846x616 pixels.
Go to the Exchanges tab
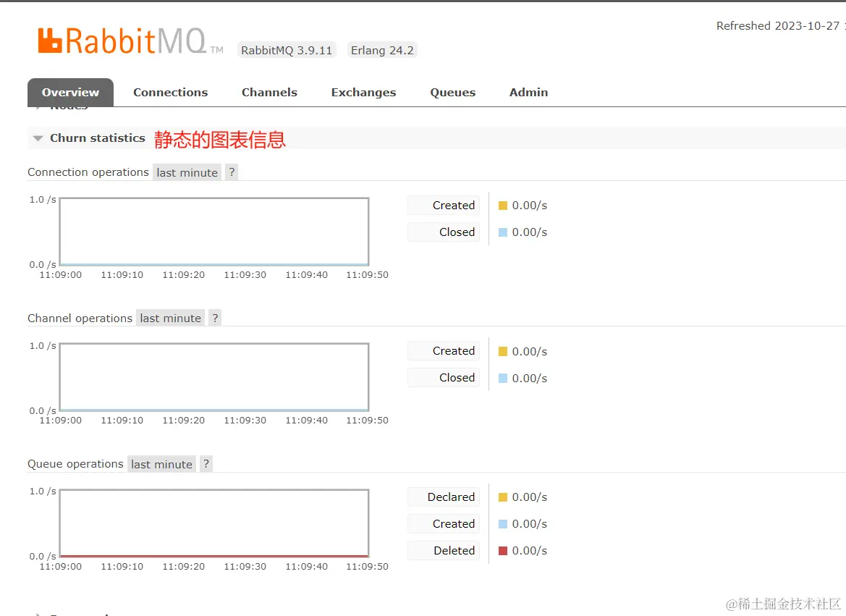(x=363, y=93)
